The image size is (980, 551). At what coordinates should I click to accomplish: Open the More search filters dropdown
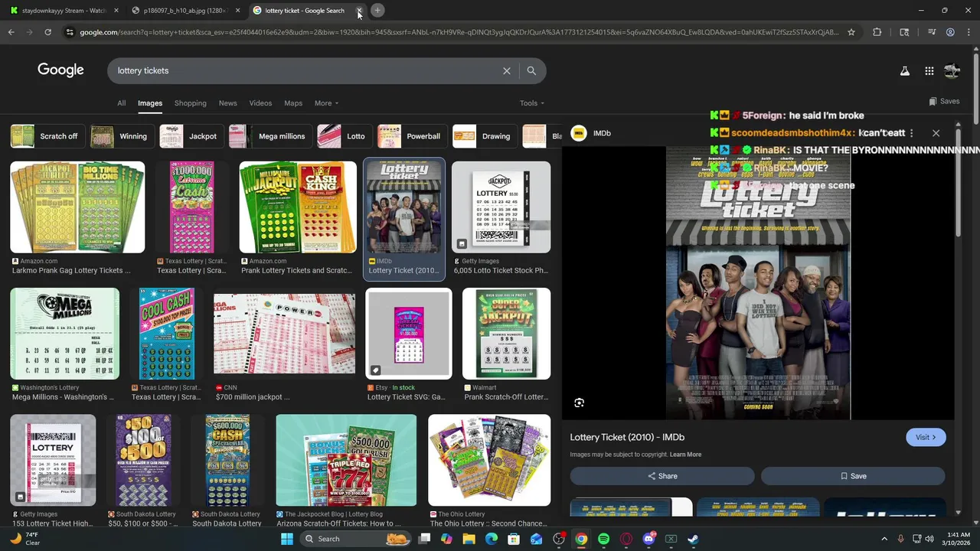(x=326, y=103)
